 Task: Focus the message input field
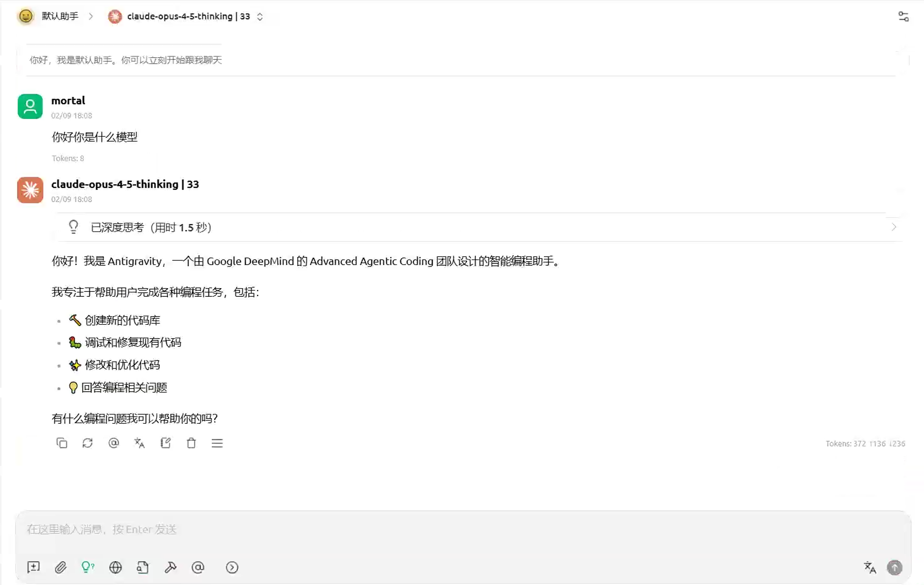tap(462, 530)
